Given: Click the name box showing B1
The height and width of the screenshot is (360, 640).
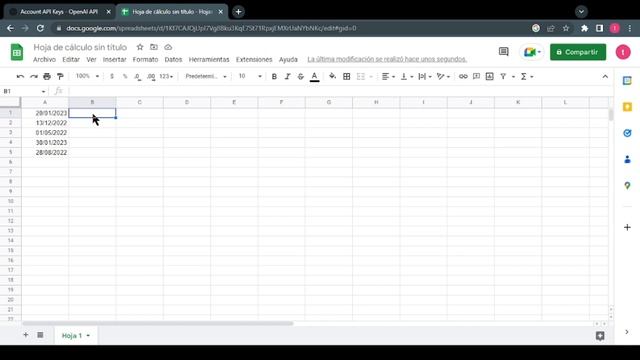Looking at the screenshot, I should 24,91.
